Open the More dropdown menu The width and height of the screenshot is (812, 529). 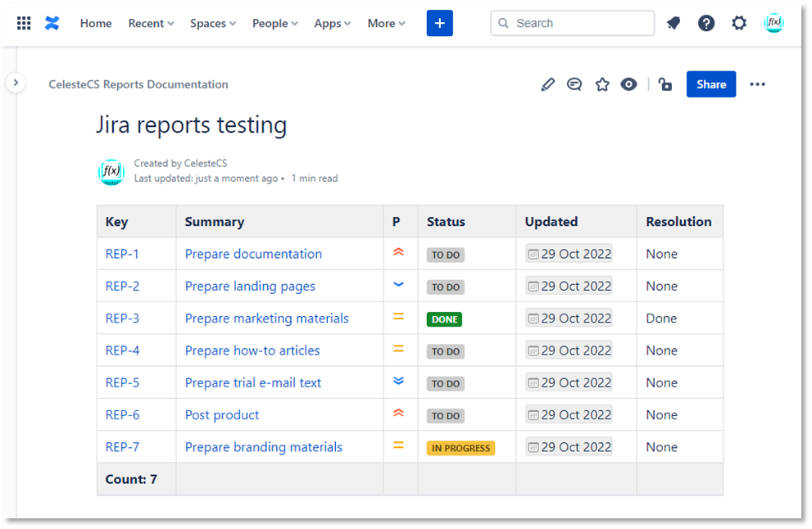point(386,23)
